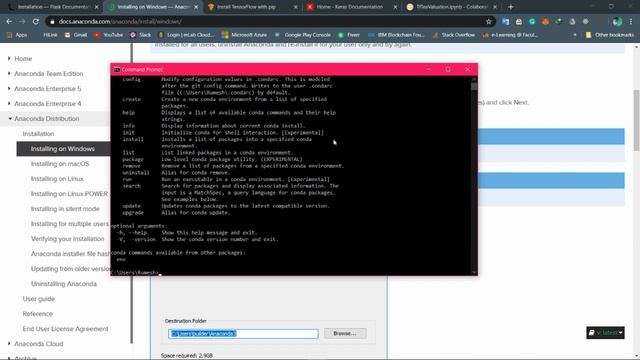640x360 pixels.
Task: Open the IBM Blockchain bookmark
Action: click(x=396, y=35)
